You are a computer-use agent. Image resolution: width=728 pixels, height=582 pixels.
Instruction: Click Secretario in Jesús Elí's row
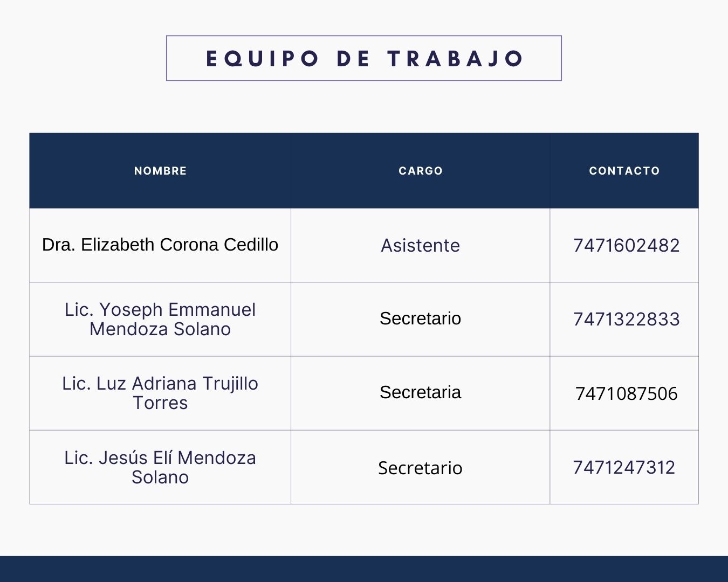[420, 468]
